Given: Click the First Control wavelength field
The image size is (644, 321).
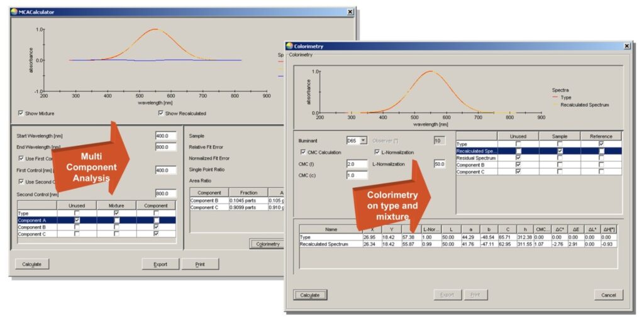Looking at the screenshot, I should coord(165,170).
